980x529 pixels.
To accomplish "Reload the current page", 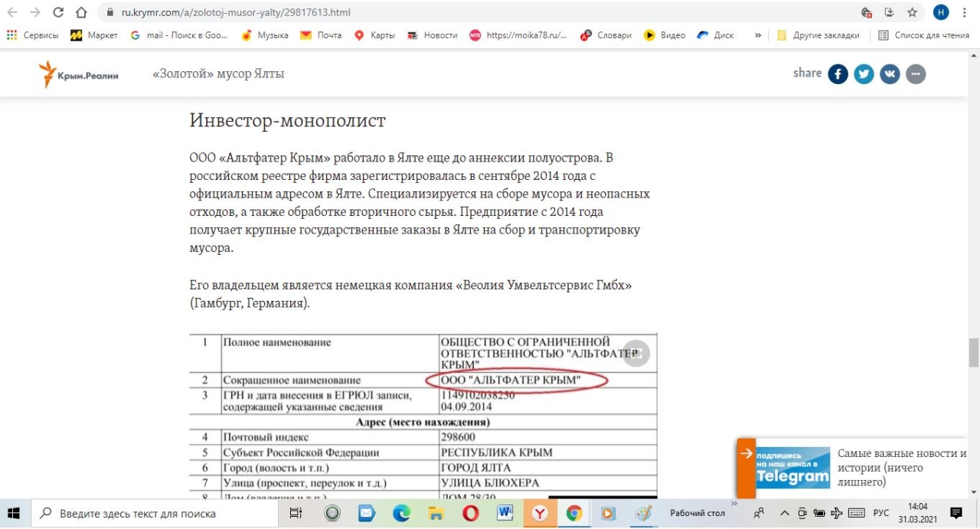I will 58,12.
